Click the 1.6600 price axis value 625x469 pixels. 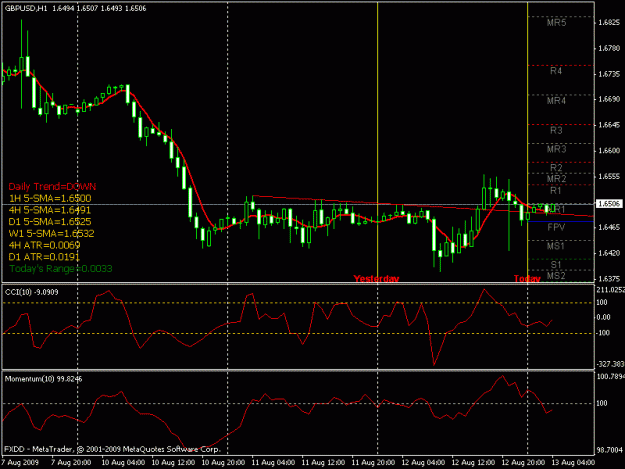tap(609, 151)
